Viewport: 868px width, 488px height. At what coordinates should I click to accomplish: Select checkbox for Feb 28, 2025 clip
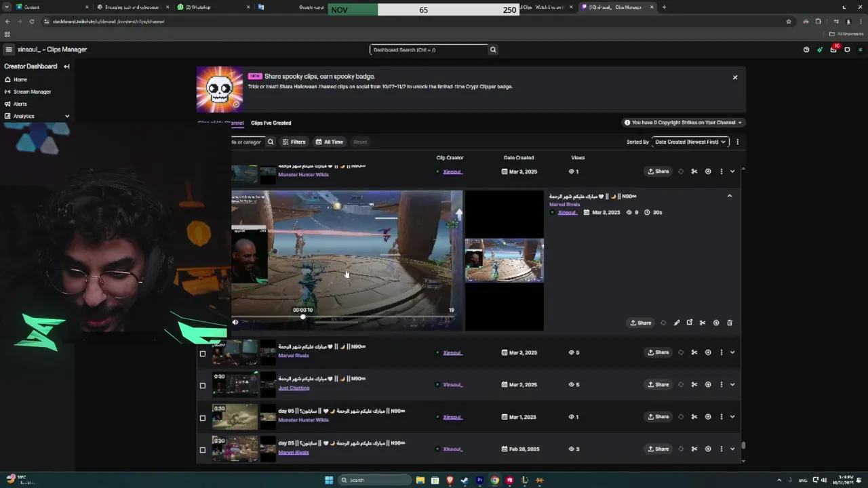(202, 450)
